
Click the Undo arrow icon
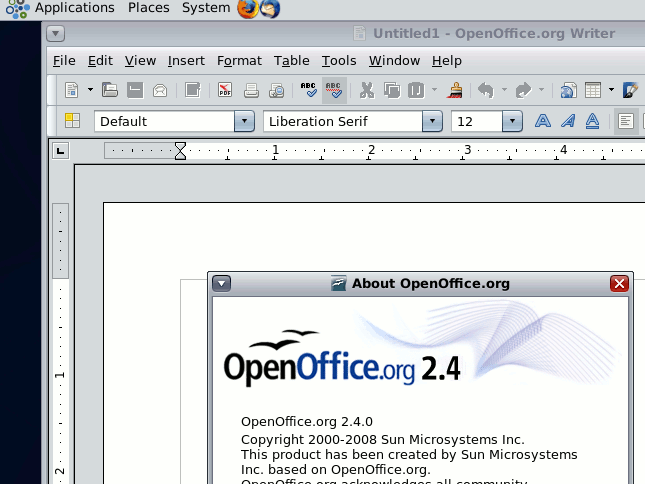click(x=486, y=90)
